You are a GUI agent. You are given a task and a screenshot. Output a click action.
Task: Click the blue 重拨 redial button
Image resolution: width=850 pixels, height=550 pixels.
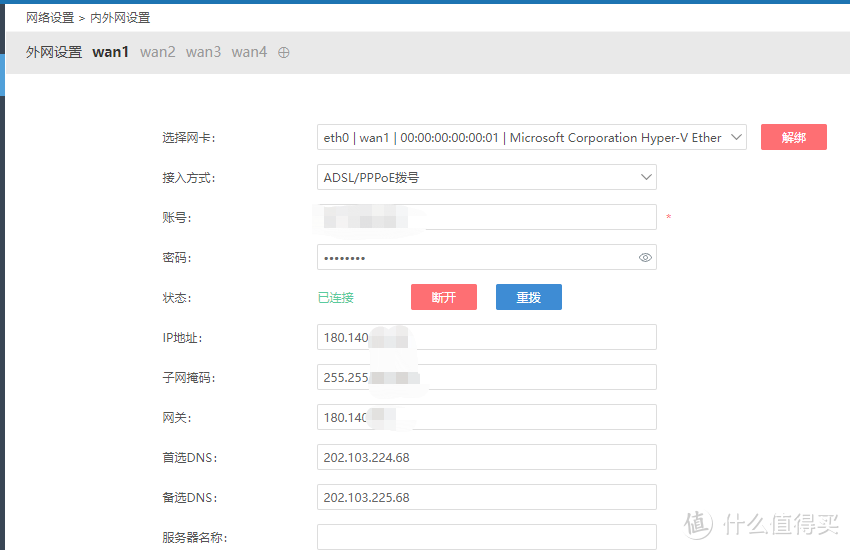point(529,297)
